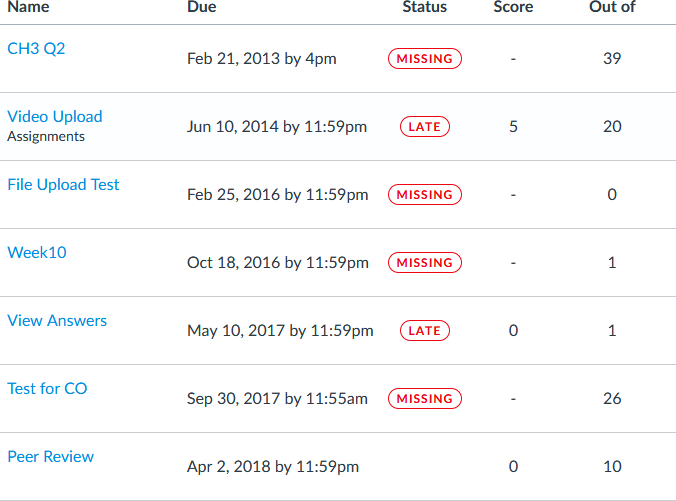Click the MISSING badge for Test for CO
676x501 pixels.
[x=425, y=398]
